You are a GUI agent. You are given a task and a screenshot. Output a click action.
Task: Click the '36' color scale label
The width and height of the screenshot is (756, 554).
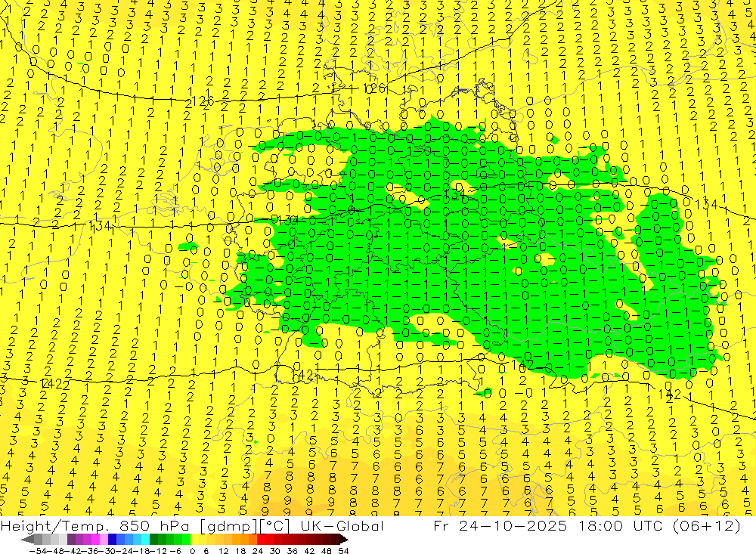(x=292, y=551)
